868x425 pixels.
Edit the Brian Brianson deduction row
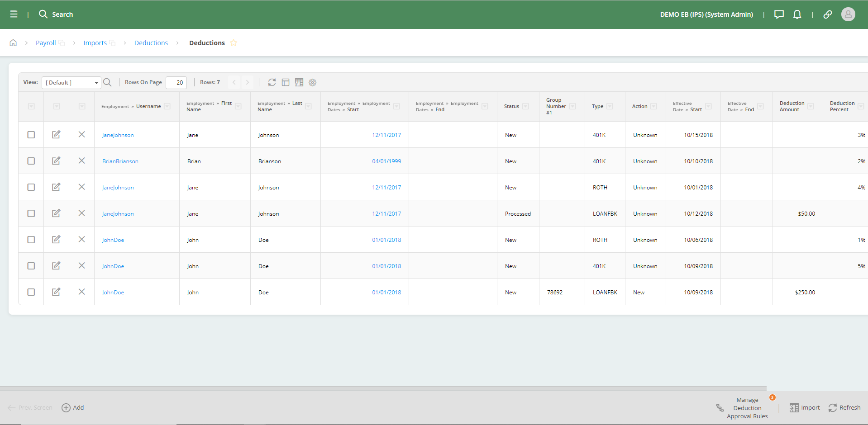click(x=56, y=161)
